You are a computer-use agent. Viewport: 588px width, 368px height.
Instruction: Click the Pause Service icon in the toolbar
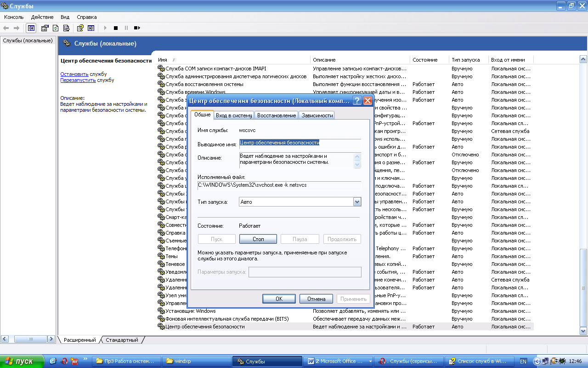(x=126, y=28)
